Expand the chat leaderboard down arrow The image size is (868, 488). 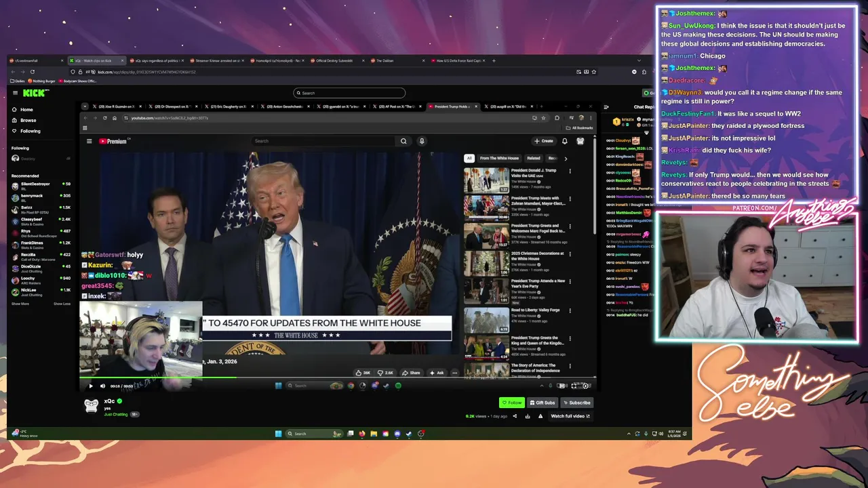click(x=646, y=133)
